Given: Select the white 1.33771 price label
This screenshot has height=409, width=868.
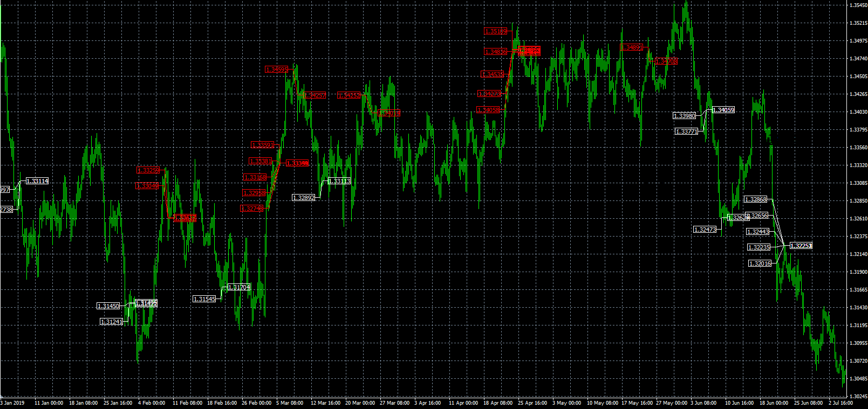Looking at the screenshot, I should pos(687,131).
